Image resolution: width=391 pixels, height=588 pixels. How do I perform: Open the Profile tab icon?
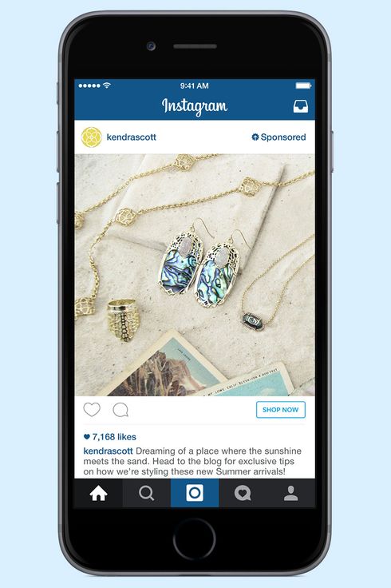pyautogui.click(x=290, y=493)
